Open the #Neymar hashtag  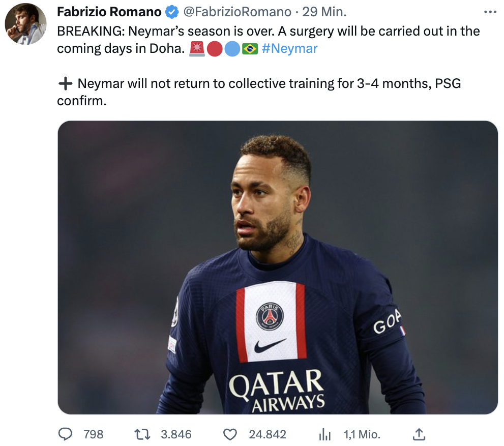(289, 49)
